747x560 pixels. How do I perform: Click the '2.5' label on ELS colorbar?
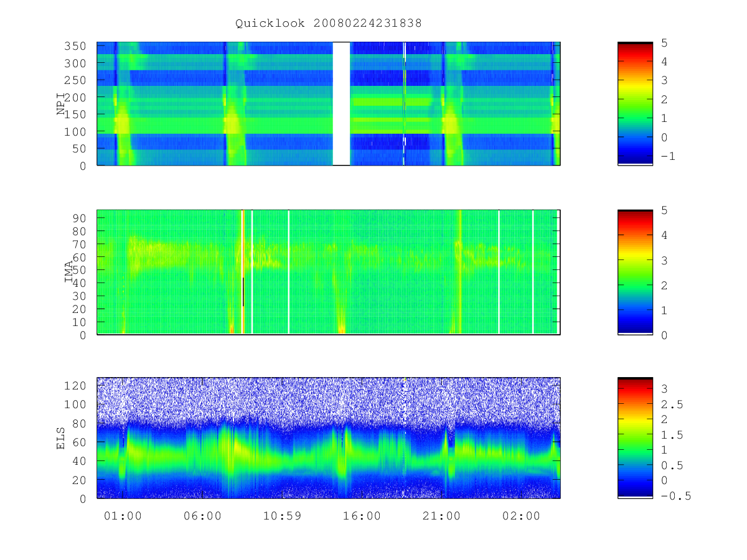[672, 404]
